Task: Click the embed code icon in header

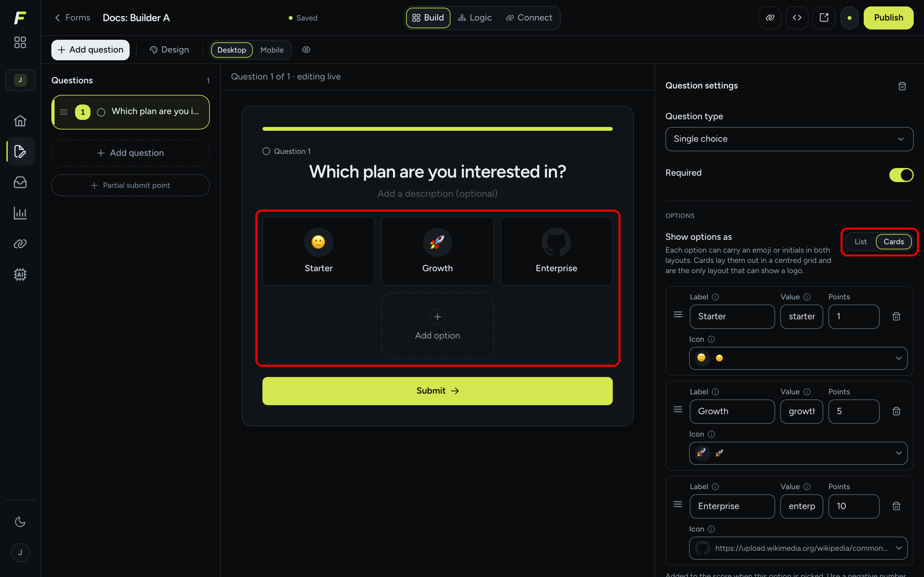Action: pos(797,18)
